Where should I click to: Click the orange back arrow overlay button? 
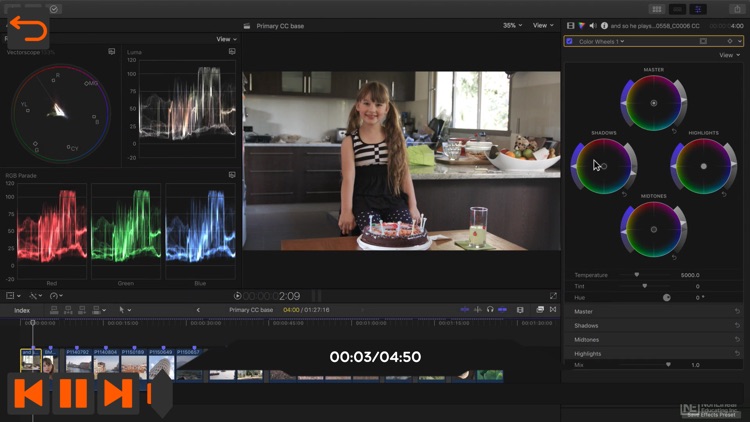(28, 30)
